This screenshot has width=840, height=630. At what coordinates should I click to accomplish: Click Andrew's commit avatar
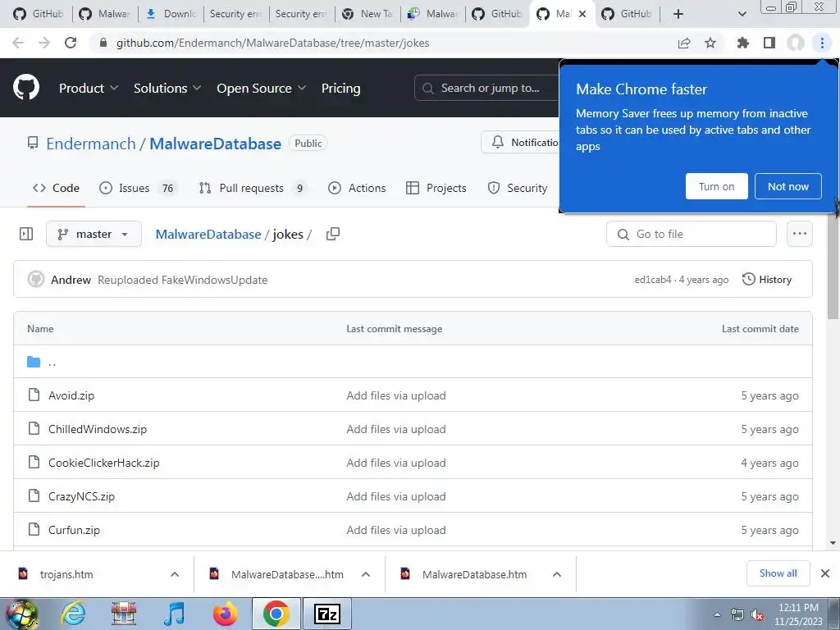(36, 279)
